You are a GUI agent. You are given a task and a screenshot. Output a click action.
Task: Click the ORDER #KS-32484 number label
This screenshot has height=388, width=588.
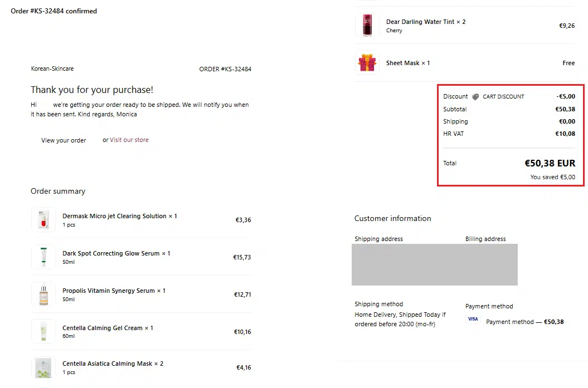[225, 70]
